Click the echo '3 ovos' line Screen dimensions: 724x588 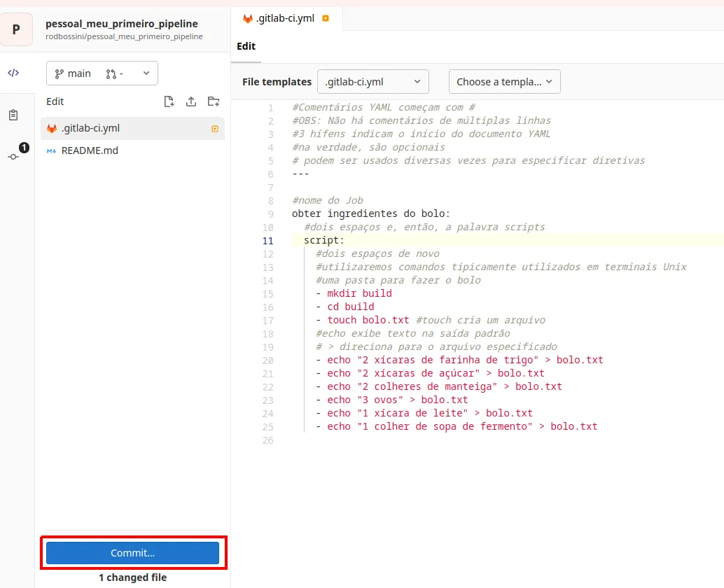(x=391, y=400)
